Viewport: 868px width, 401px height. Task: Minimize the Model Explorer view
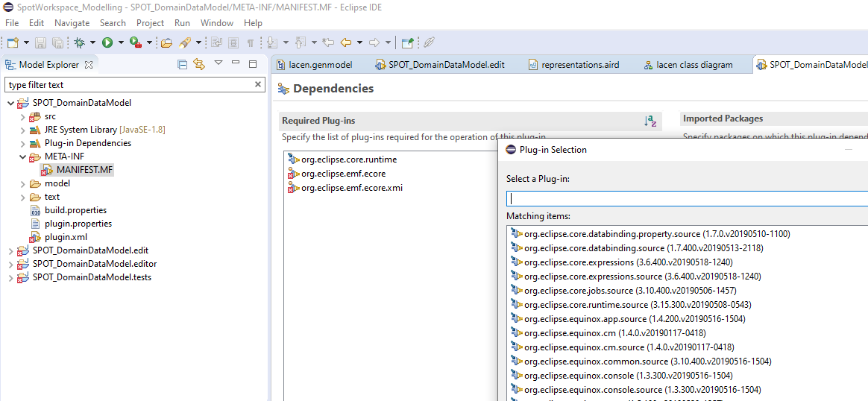point(235,63)
